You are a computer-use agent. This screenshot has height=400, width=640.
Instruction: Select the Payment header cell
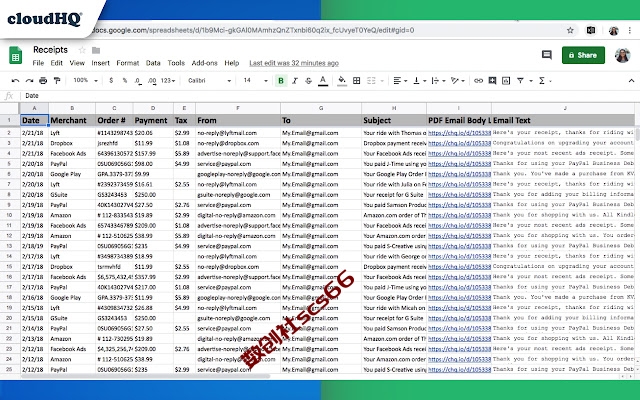pos(153,120)
